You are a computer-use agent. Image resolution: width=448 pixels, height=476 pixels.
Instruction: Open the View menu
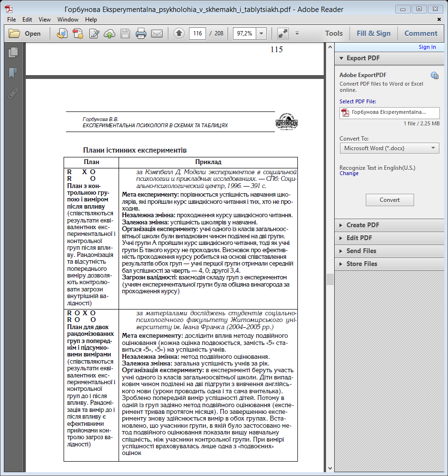click(x=44, y=20)
